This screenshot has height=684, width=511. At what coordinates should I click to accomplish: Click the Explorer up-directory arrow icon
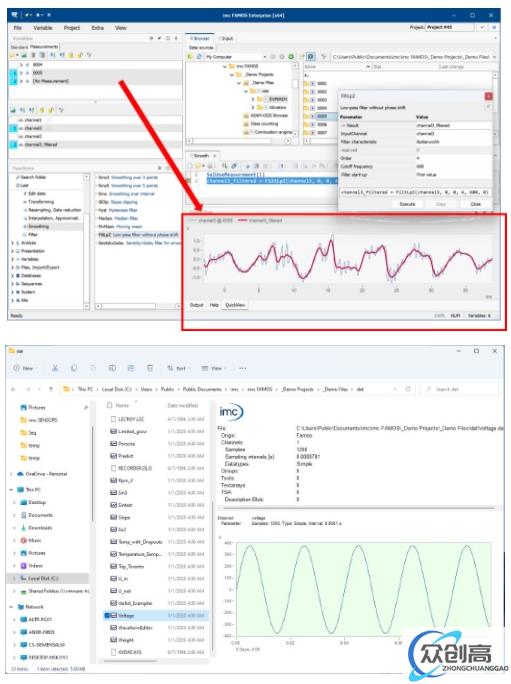(51, 389)
